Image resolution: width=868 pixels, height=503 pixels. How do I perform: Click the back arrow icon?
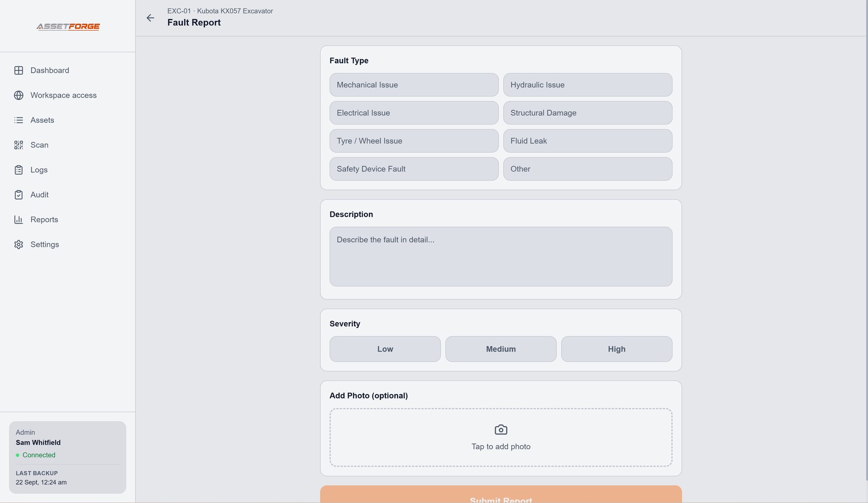click(x=150, y=18)
